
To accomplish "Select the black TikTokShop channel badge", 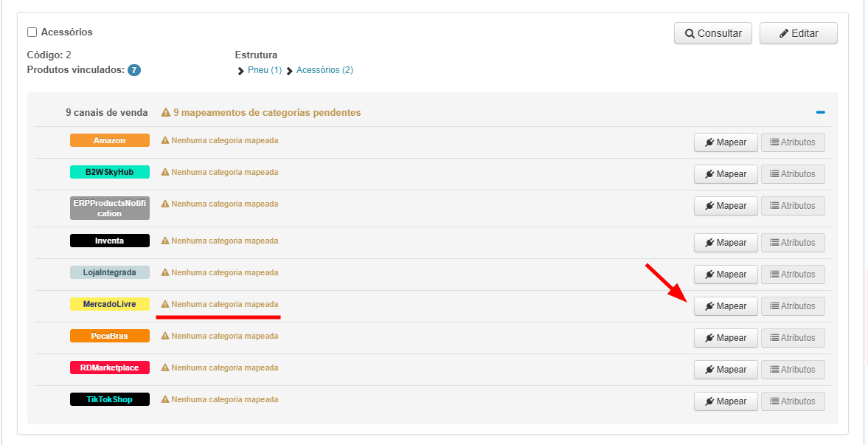I will pyautogui.click(x=110, y=399).
